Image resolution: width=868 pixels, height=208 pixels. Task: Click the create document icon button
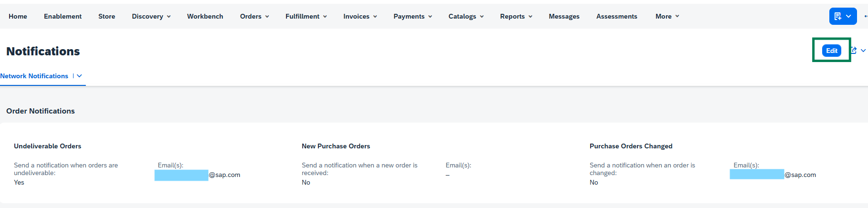pos(838,16)
